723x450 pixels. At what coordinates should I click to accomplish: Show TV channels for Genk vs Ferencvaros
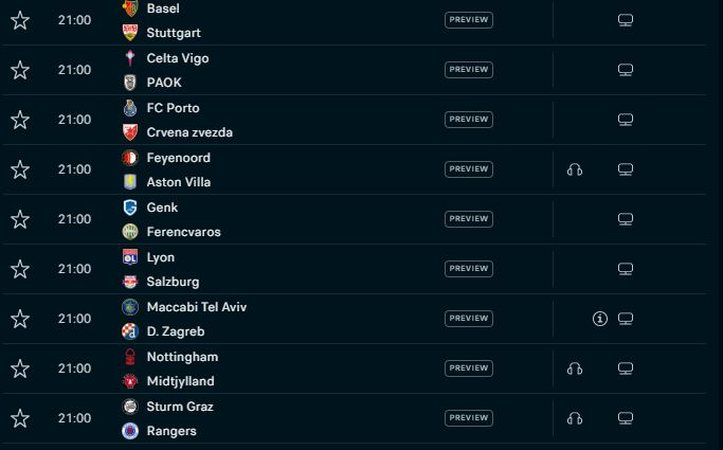(x=625, y=219)
